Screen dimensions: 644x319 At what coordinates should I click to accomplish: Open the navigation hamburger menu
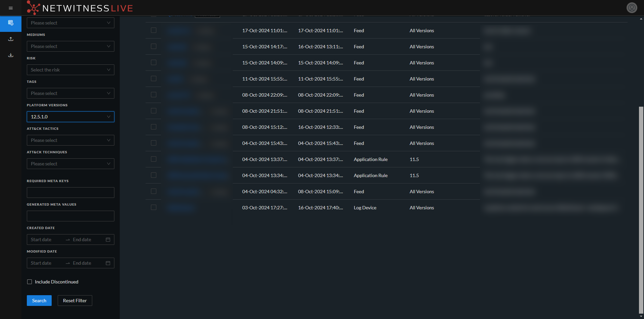click(x=10, y=8)
